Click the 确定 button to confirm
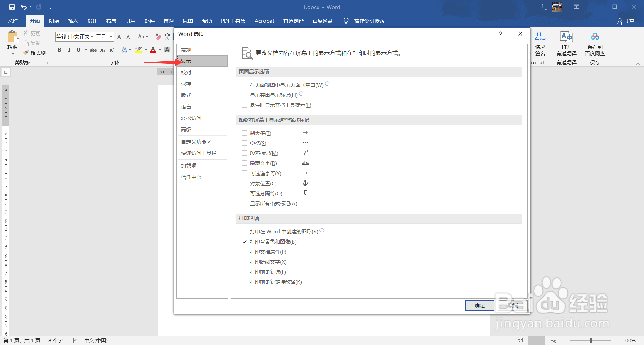Image resolution: width=644 pixels, height=345 pixels. click(479, 305)
